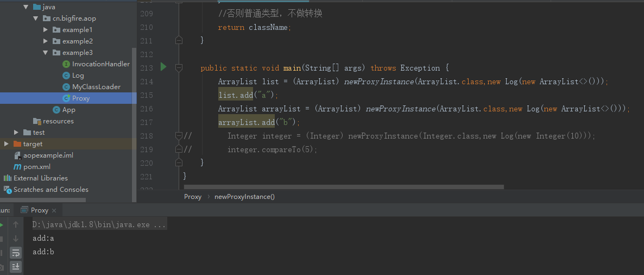Select Scratches and Consoles node

pyautogui.click(x=51, y=190)
